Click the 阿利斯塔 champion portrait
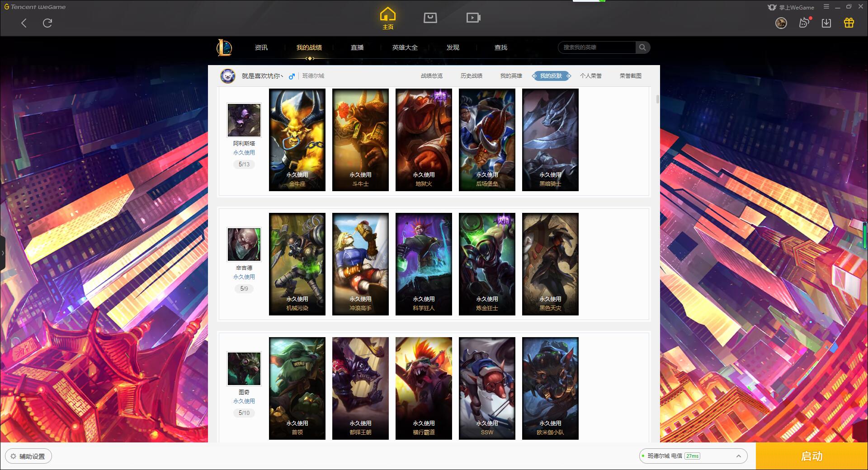This screenshot has height=470, width=868. tap(244, 120)
